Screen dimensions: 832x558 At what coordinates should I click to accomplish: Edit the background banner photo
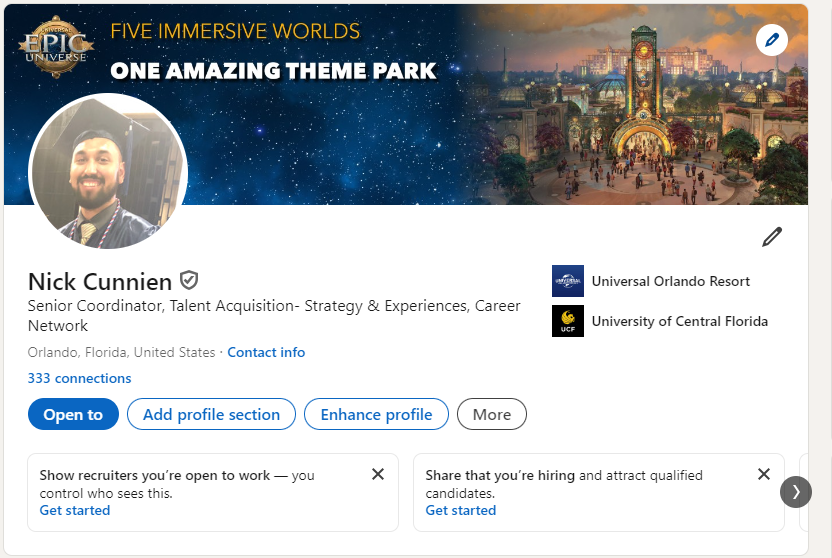click(772, 40)
